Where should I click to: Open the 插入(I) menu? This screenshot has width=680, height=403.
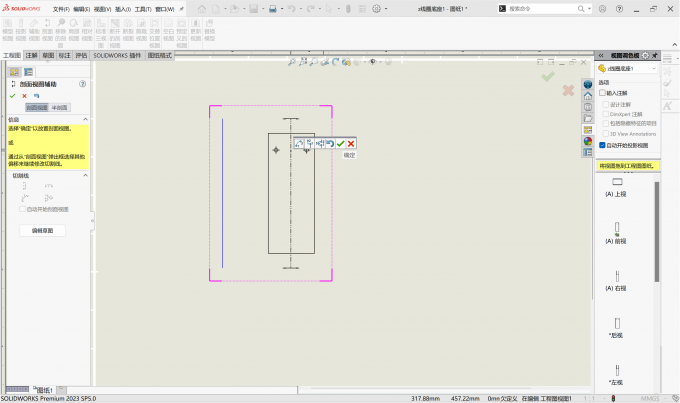[x=123, y=9]
